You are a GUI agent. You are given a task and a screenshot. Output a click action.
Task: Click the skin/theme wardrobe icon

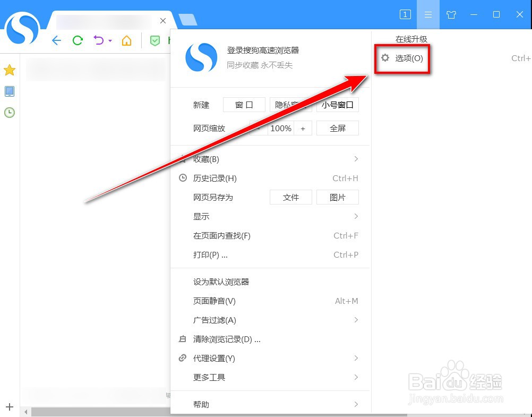click(451, 14)
